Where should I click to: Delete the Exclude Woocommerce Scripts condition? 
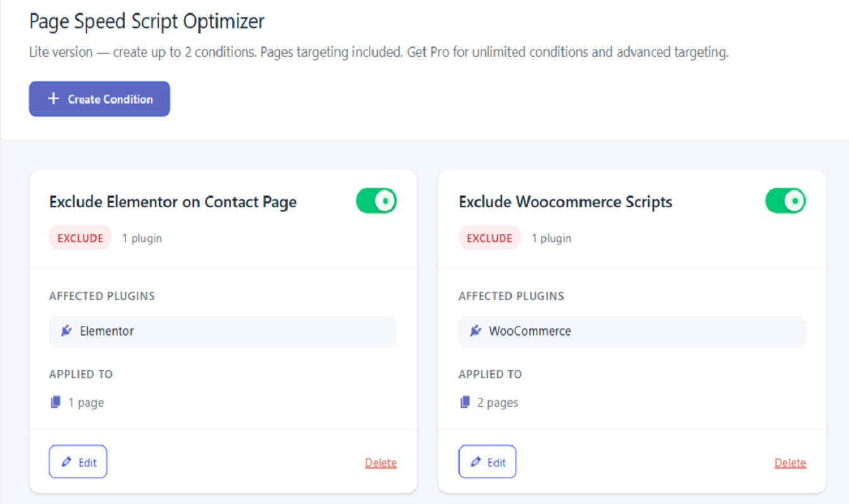[790, 462]
